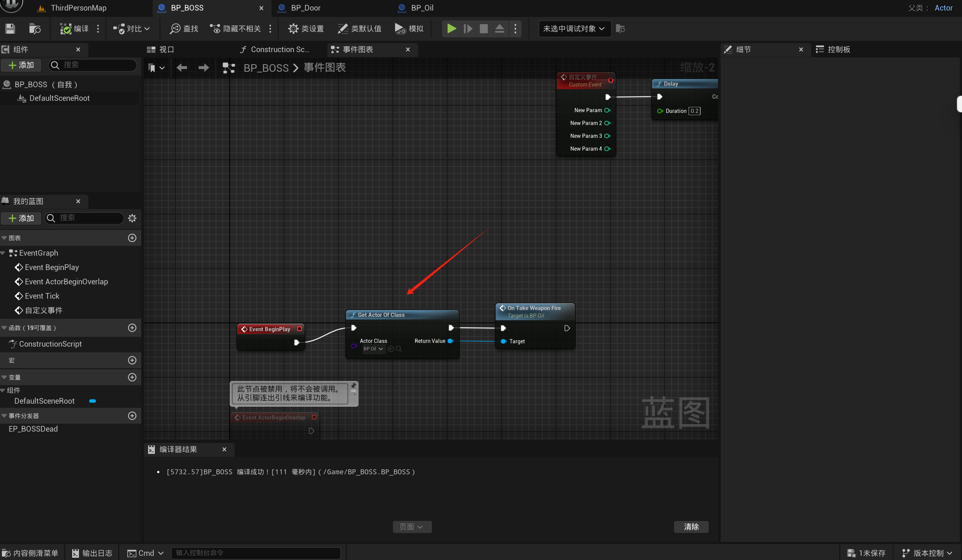This screenshot has height=560, width=962.
Task: Click the console command input field
Action: [x=256, y=553]
